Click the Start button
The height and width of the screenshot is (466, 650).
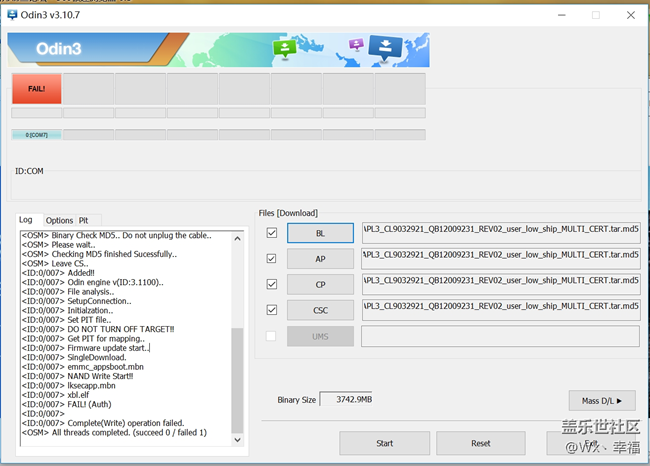pos(384,443)
